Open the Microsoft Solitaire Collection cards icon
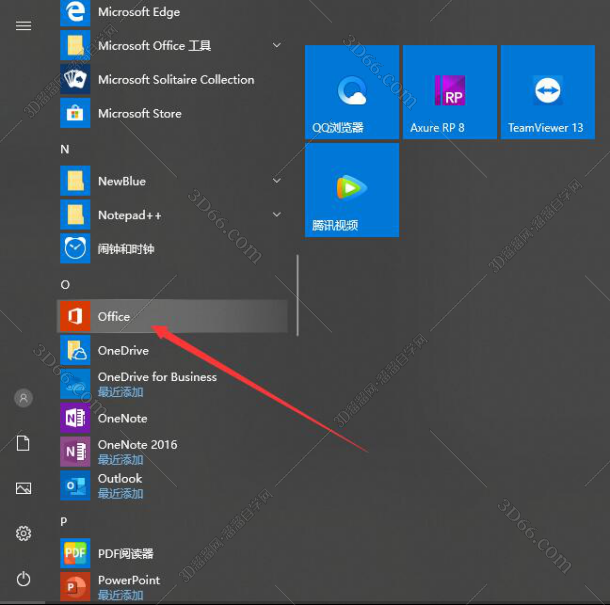This screenshot has height=605, width=610. point(75,79)
